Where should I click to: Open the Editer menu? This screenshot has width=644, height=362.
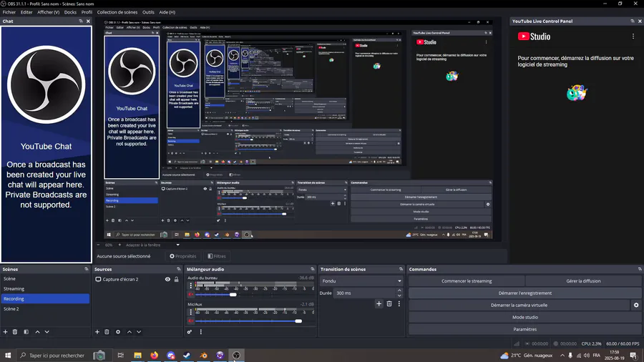pos(26,12)
